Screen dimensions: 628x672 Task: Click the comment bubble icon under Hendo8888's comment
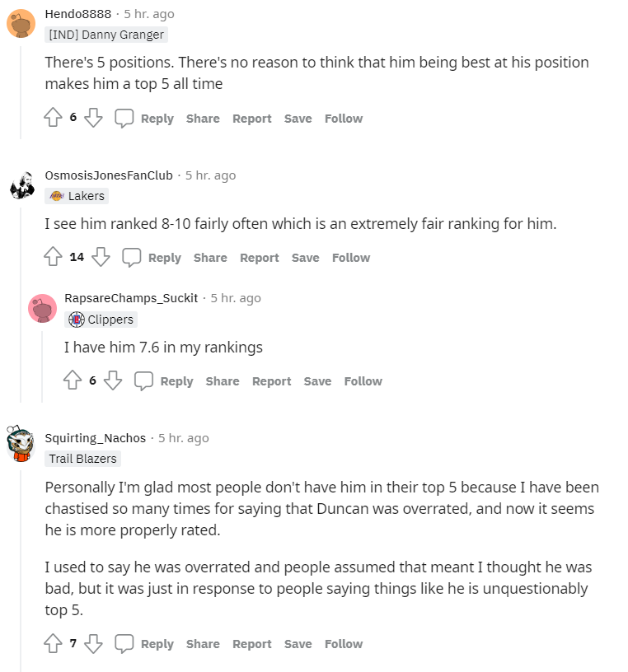(x=124, y=119)
